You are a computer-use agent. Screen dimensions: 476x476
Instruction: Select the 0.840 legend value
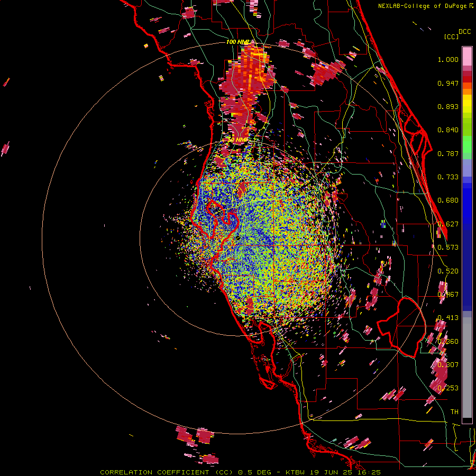(x=448, y=130)
